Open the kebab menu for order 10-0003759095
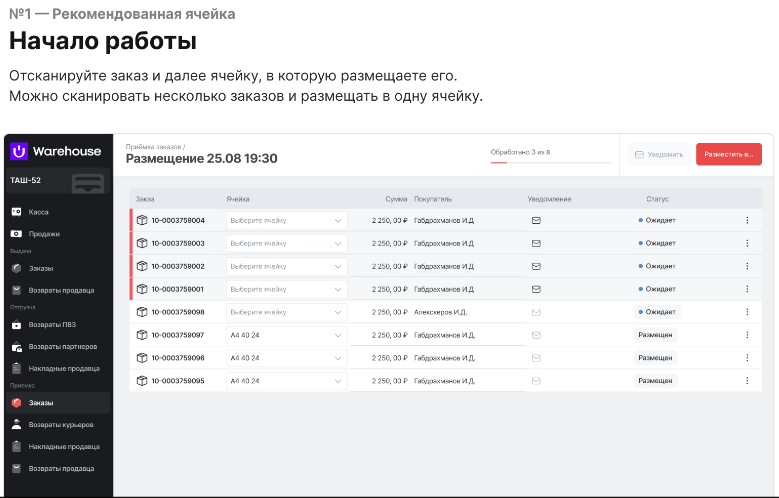 747,381
